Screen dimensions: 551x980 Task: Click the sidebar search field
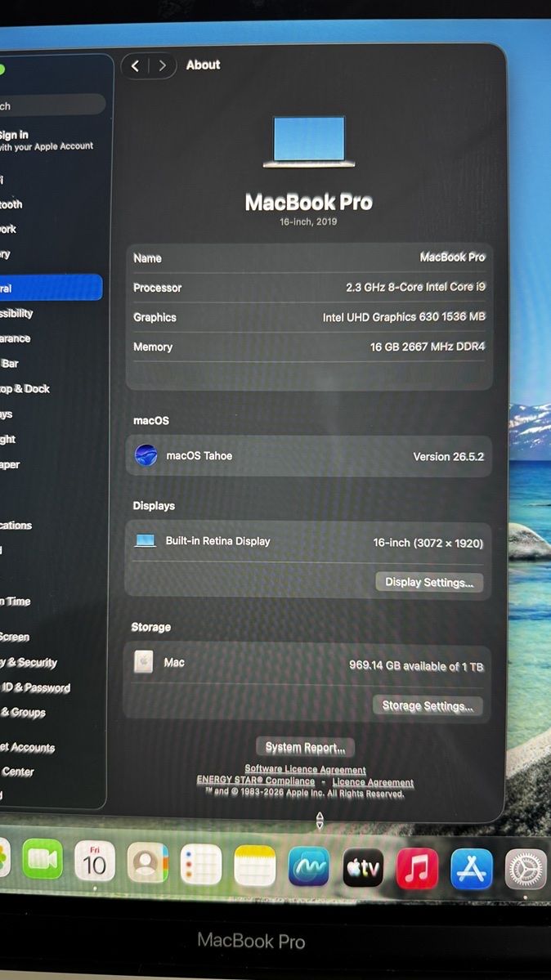click(x=52, y=105)
